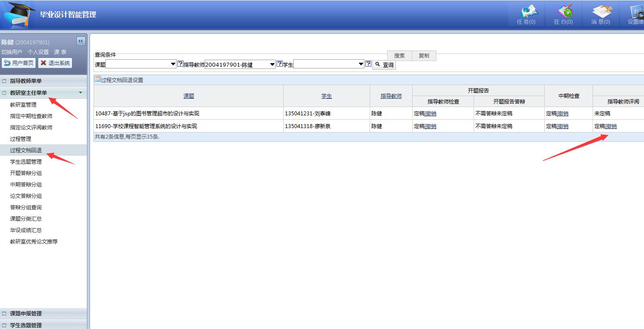Viewport: 644px width, 329px height.
Task: Open the 学生 dropdown
Action: 329,64
